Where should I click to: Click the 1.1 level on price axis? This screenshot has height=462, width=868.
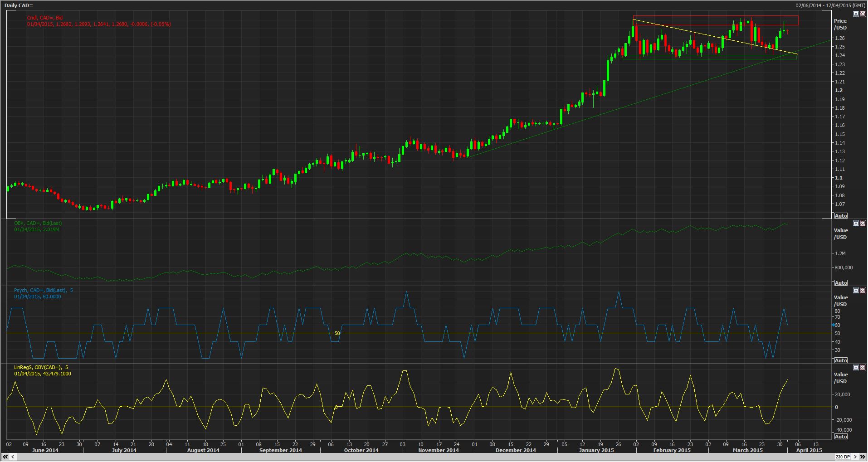tap(839, 178)
